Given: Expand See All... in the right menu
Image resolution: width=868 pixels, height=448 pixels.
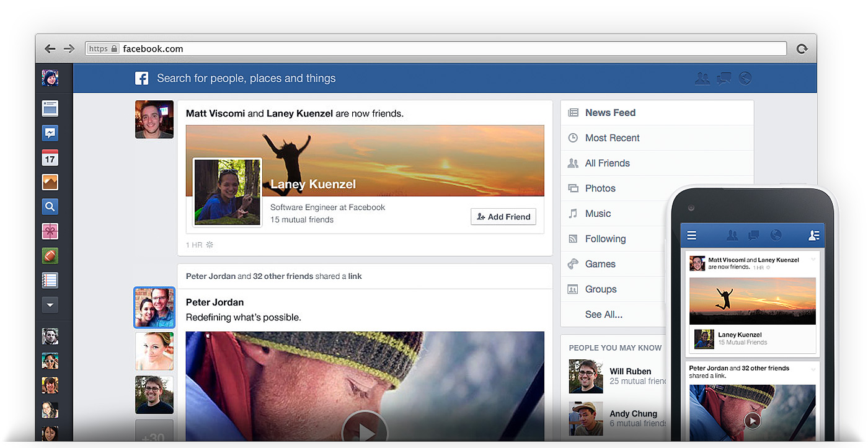Looking at the screenshot, I should 604,314.
